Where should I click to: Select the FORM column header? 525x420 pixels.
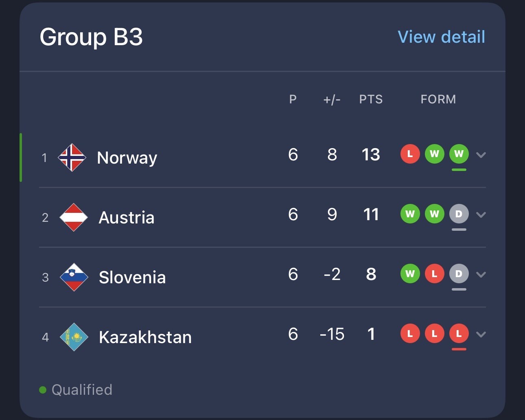438,99
